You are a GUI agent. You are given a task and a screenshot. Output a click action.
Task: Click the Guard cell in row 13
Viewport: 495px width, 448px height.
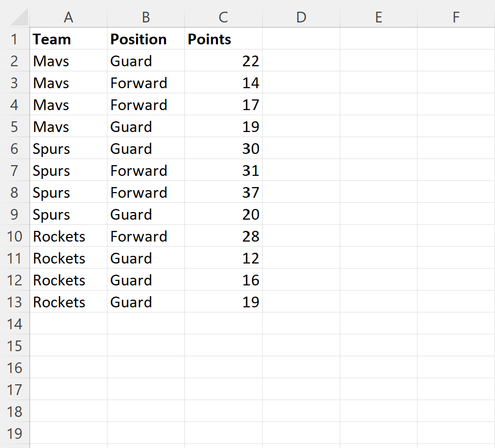(146, 302)
